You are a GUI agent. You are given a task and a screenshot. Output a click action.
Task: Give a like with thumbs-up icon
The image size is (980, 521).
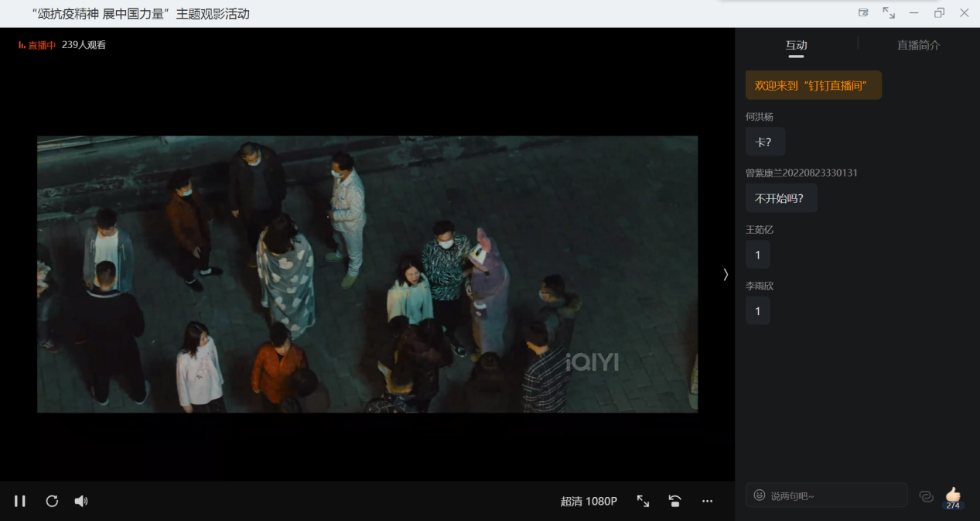953,494
